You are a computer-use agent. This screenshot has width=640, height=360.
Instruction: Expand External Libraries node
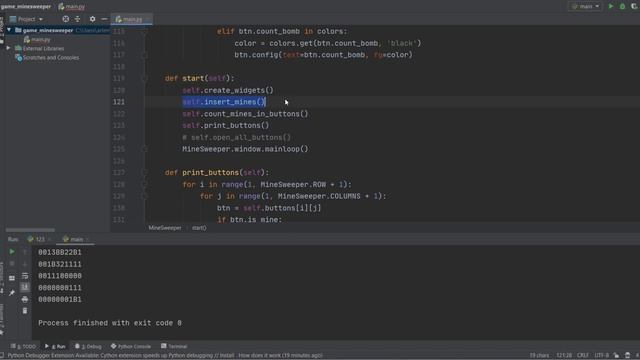(x=8, y=48)
